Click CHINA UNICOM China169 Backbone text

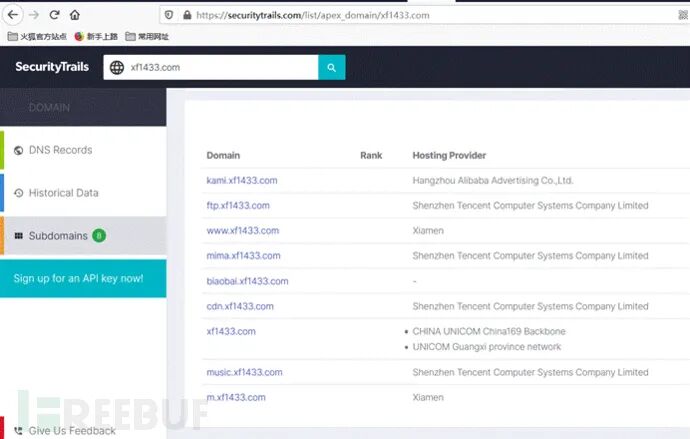click(488, 331)
